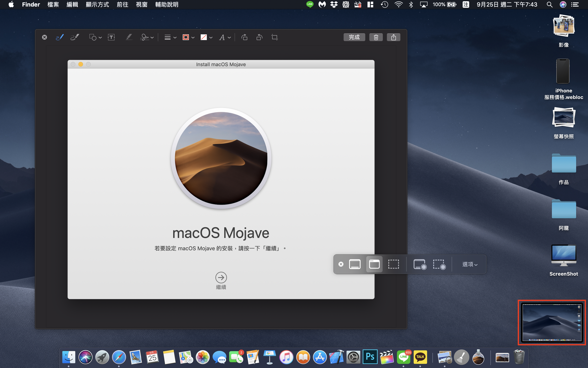Screen dimensions: 588x368
Task: Open the 前往 menu
Action: (x=122, y=4)
